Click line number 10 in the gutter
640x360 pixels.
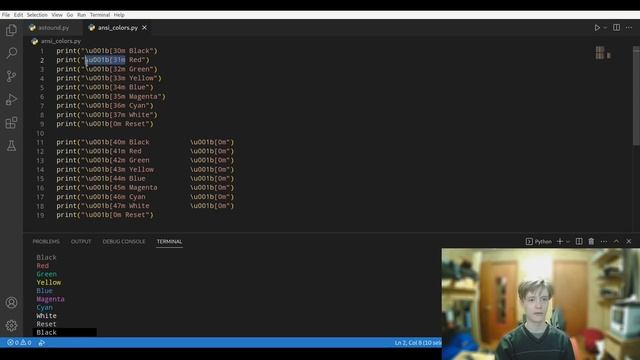point(40,133)
